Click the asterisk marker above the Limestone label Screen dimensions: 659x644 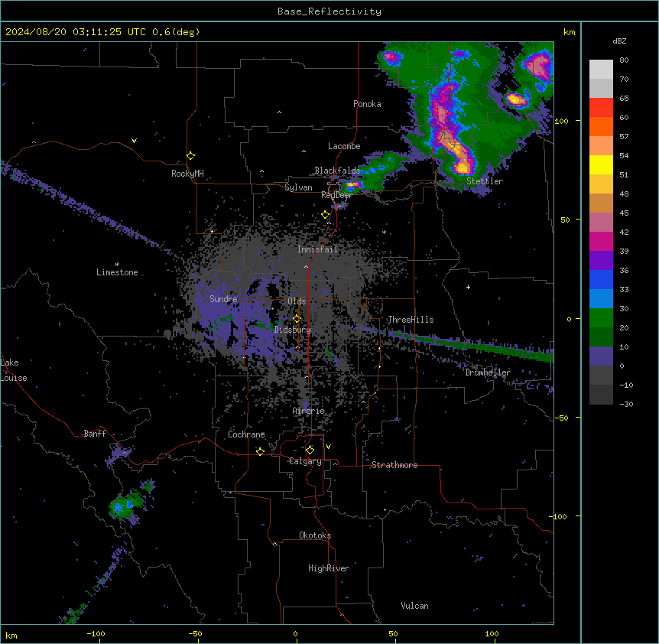(x=117, y=265)
